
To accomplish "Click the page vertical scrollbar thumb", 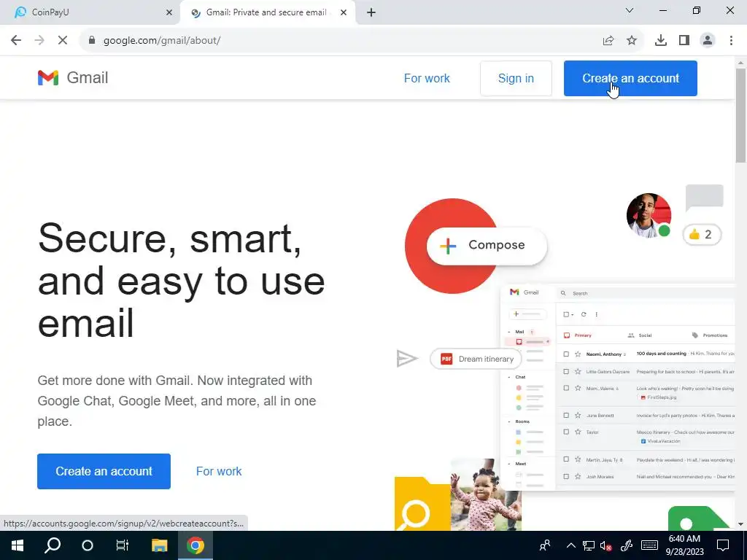I will click(740, 115).
